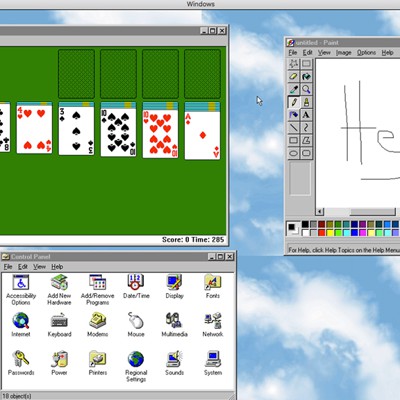Viewport: 400px width, 400px height.
Task: Choose the Airbrush spray can tool
Action: click(x=293, y=114)
